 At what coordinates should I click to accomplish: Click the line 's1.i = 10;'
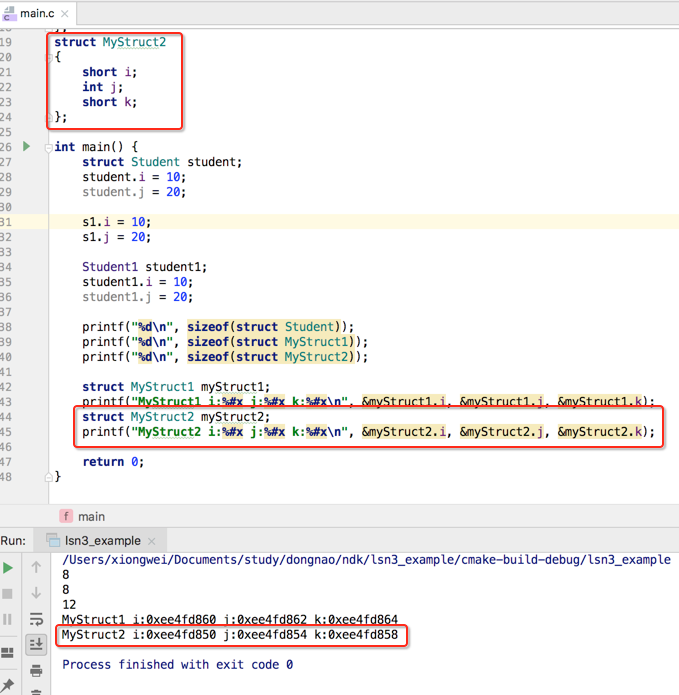pyautogui.click(x=117, y=222)
